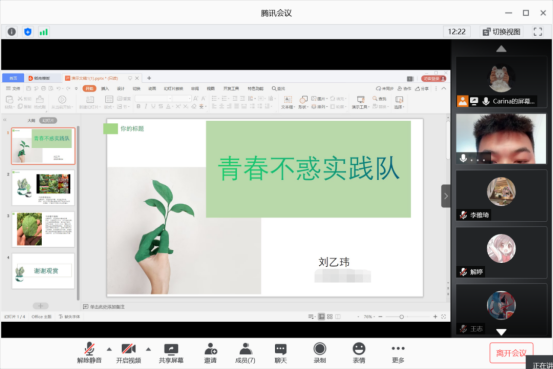Click the blue security shield icon
The image size is (553, 369).
pos(28,32)
